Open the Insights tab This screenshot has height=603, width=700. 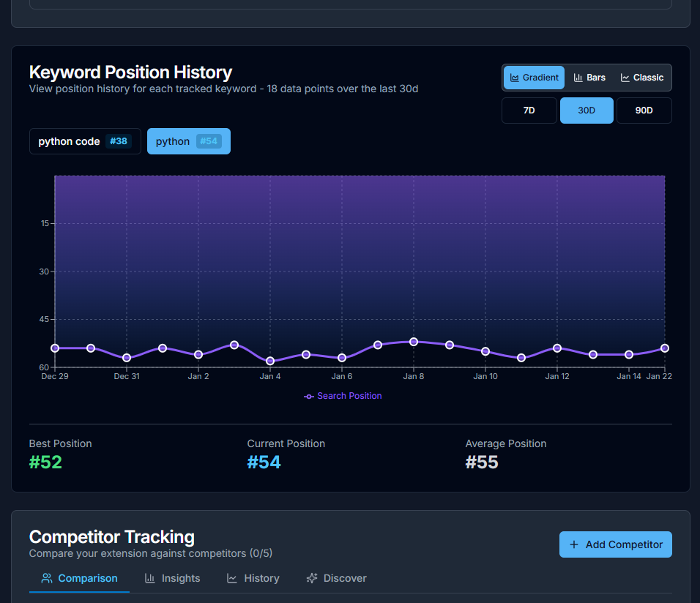[172, 578]
